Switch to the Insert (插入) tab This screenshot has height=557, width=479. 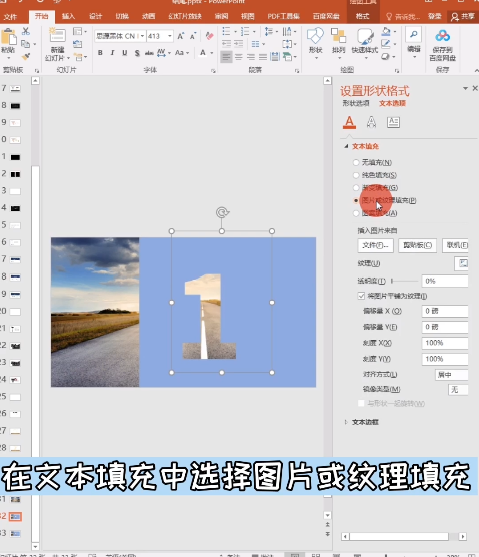point(68,16)
